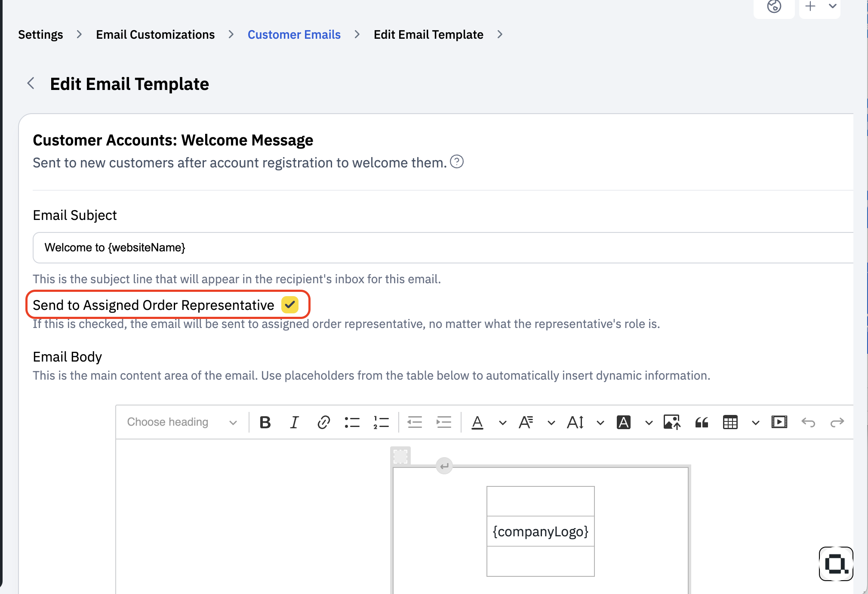Open the Choose heading dropdown
The height and width of the screenshot is (594, 868).
click(x=182, y=422)
